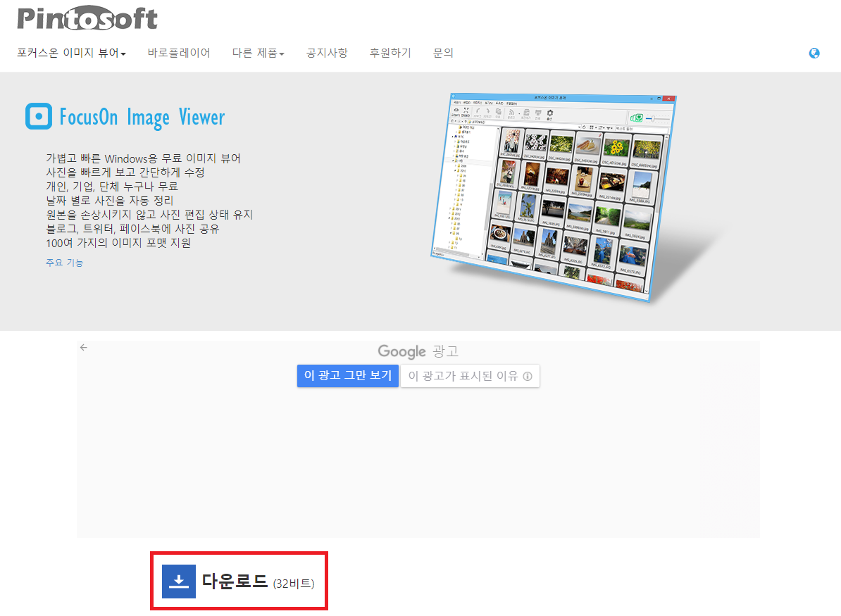Click the blue download arrow icon

click(179, 582)
